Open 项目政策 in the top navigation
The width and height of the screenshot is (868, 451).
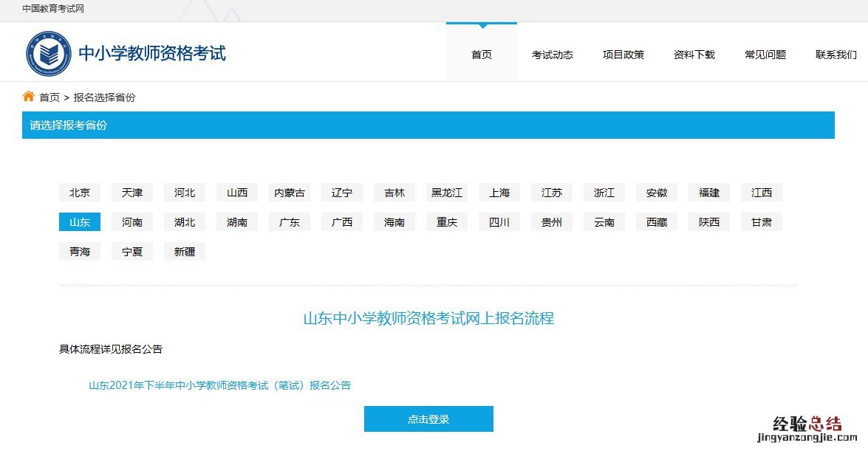(x=623, y=55)
